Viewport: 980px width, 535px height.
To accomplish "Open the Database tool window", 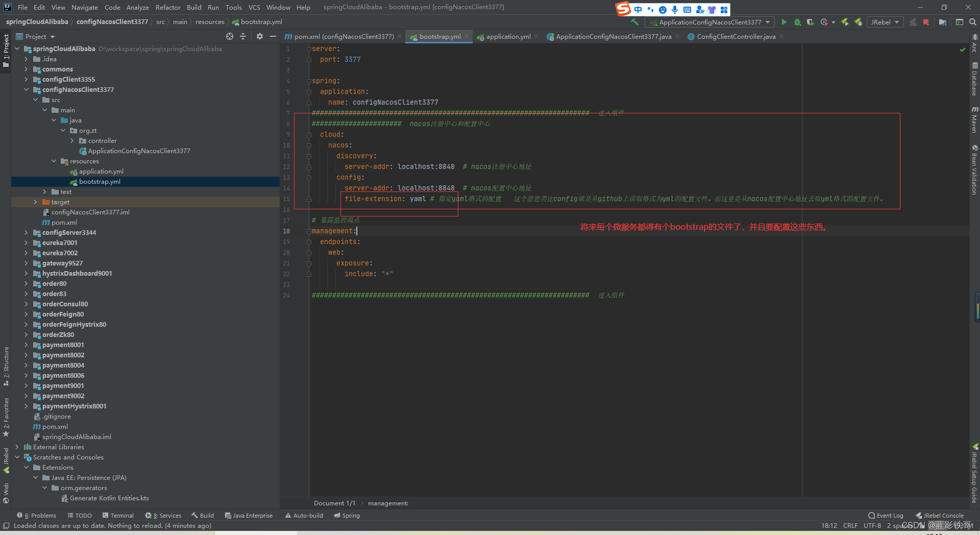I will (974, 79).
